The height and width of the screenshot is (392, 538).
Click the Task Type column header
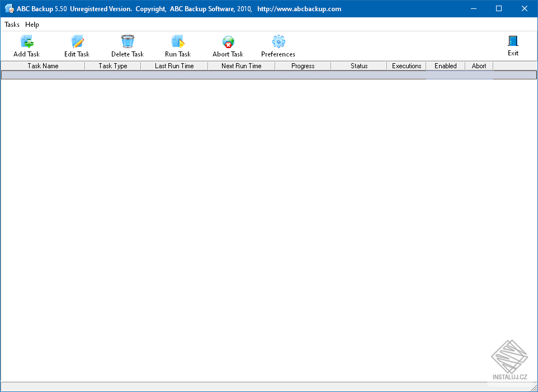(x=112, y=65)
